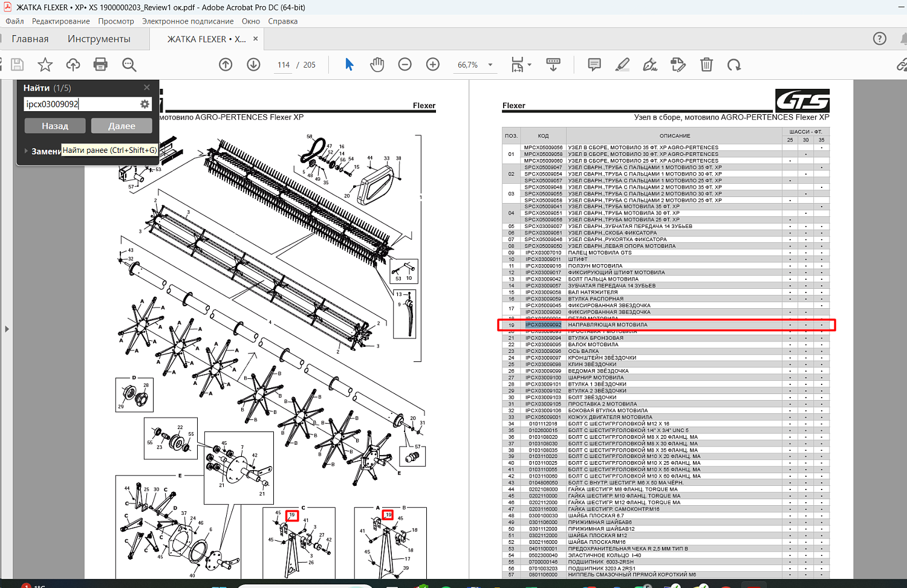Screen dimensions: 907x588
Task: Go to the previous page arrow
Action: pos(226,65)
